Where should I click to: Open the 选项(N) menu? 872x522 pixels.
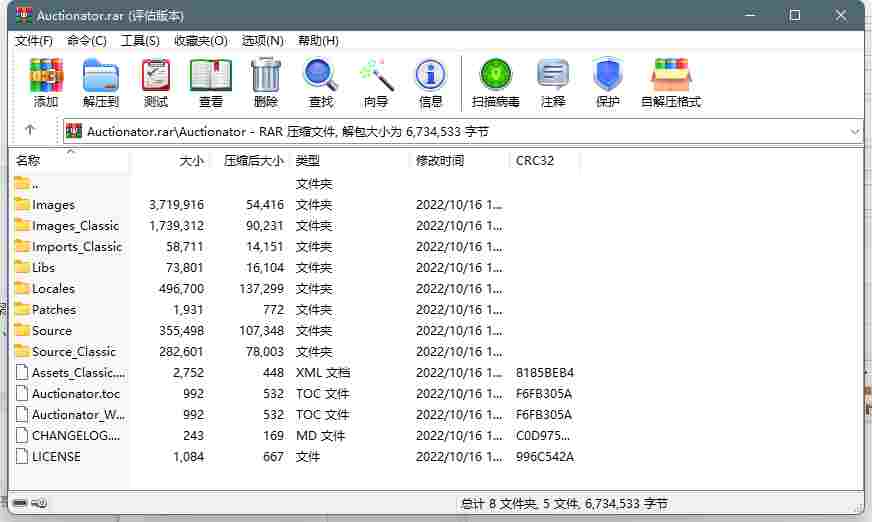point(262,41)
